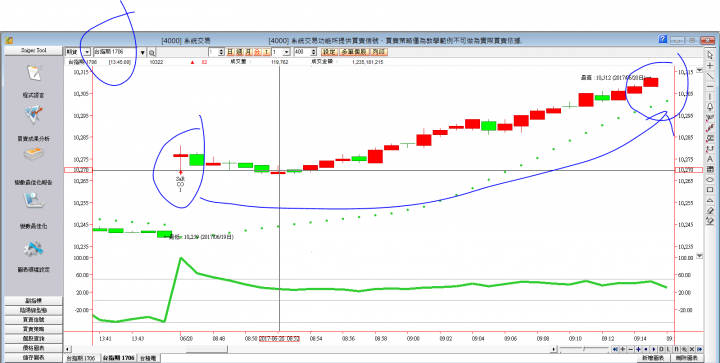
Task: Open the 陰陽線型態 sidebar section
Action: (x=34, y=310)
